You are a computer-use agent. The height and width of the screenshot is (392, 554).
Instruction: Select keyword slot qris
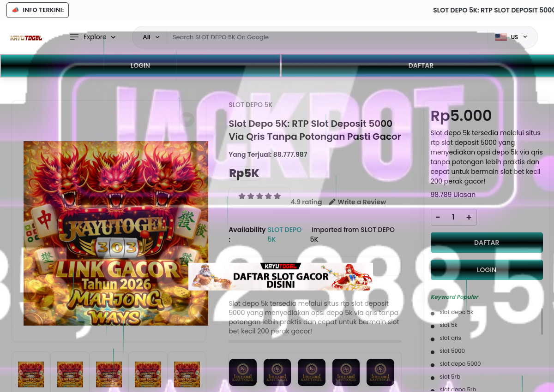(450, 338)
